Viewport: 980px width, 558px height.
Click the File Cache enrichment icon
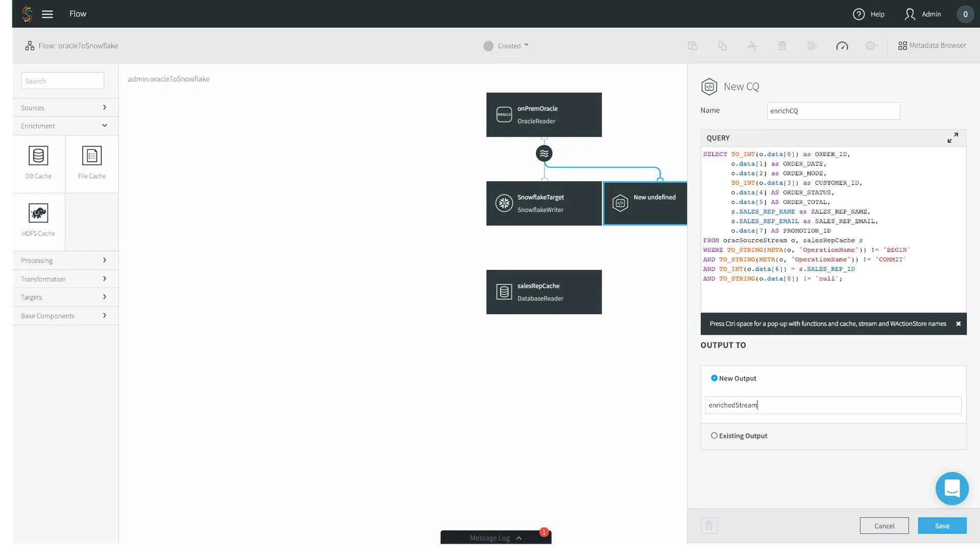[92, 156]
